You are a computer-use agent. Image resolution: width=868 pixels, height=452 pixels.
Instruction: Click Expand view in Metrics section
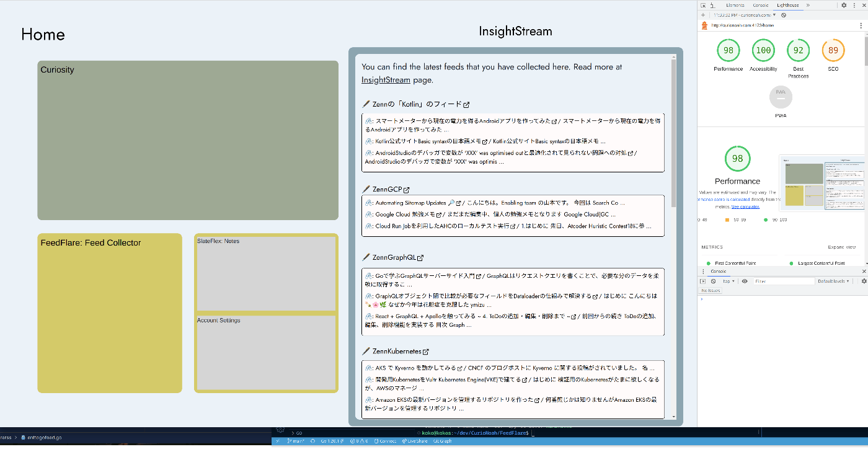pos(841,247)
